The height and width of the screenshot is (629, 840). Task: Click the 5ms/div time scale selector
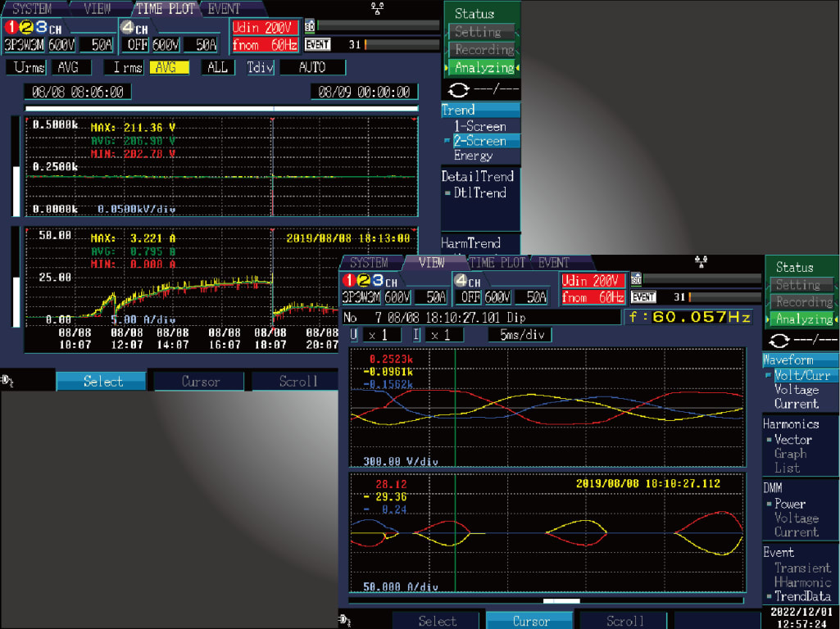click(520, 335)
